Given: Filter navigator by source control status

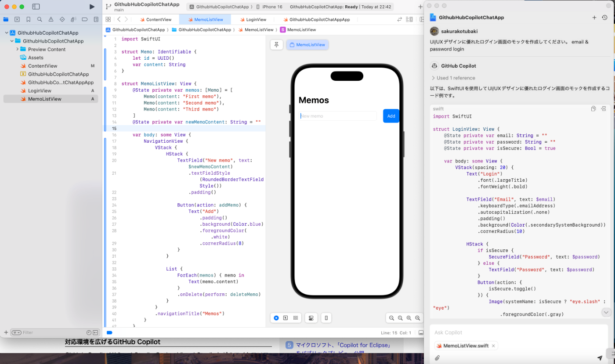Looking at the screenshot, I should [x=95, y=332].
